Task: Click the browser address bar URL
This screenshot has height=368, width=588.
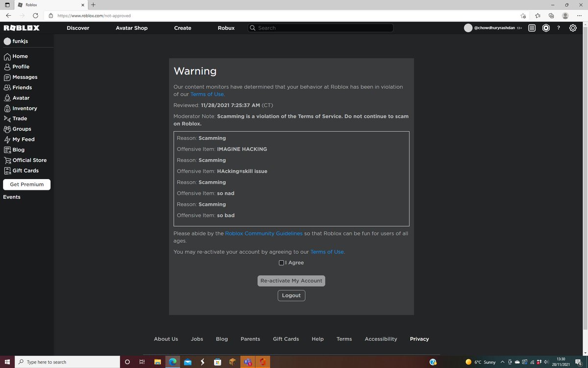Action: click(x=94, y=16)
